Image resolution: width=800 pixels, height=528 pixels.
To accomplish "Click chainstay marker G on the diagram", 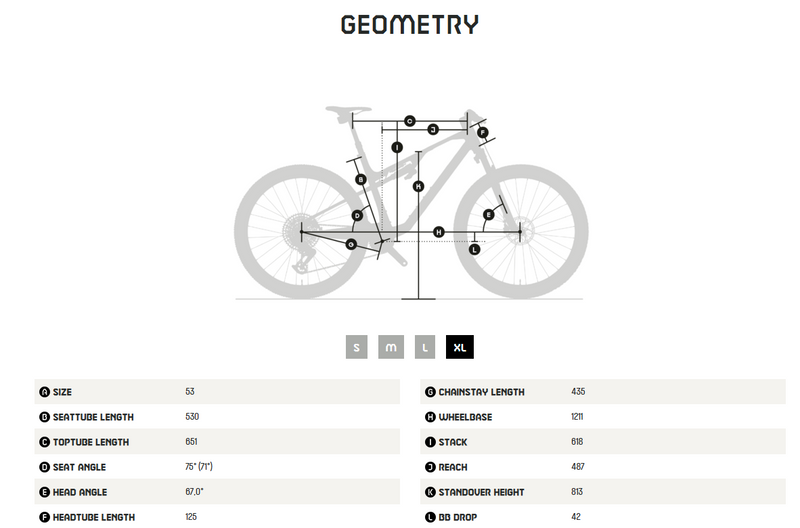I will (350, 244).
